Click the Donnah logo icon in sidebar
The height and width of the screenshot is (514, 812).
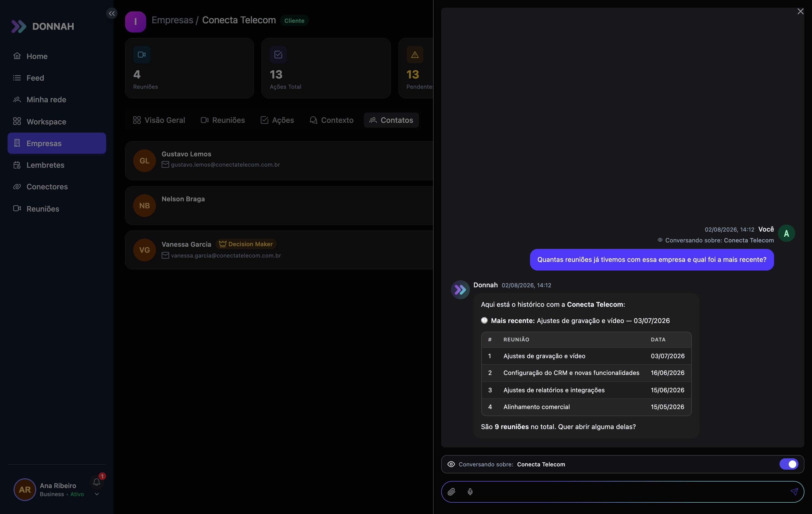click(19, 27)
